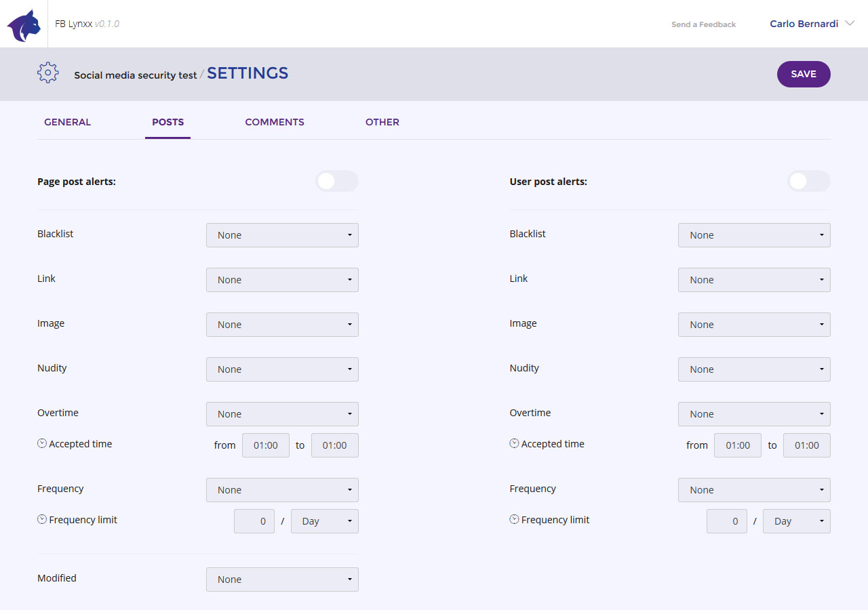Click the SAVE button

(x=804, y=74)
